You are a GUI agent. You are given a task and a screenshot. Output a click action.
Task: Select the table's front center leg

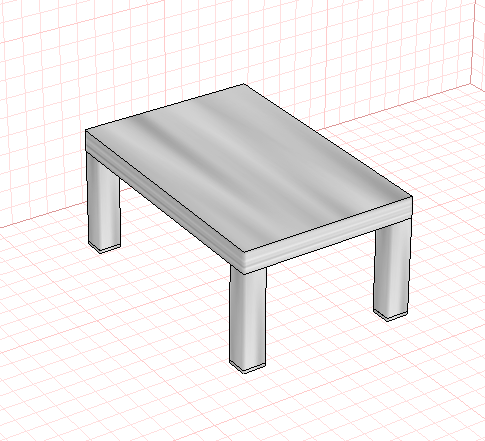tap(248, 319)
